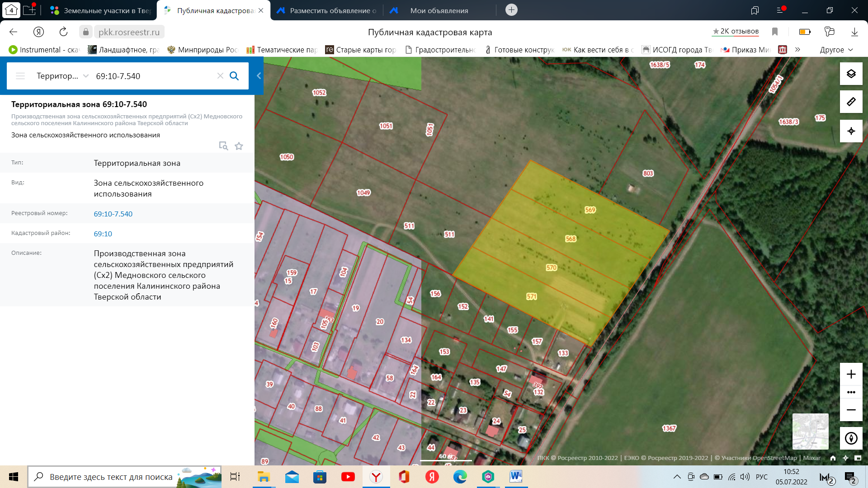
Task: Clear the search field with X
Action: pyautogui.click(x=220, y=76)
